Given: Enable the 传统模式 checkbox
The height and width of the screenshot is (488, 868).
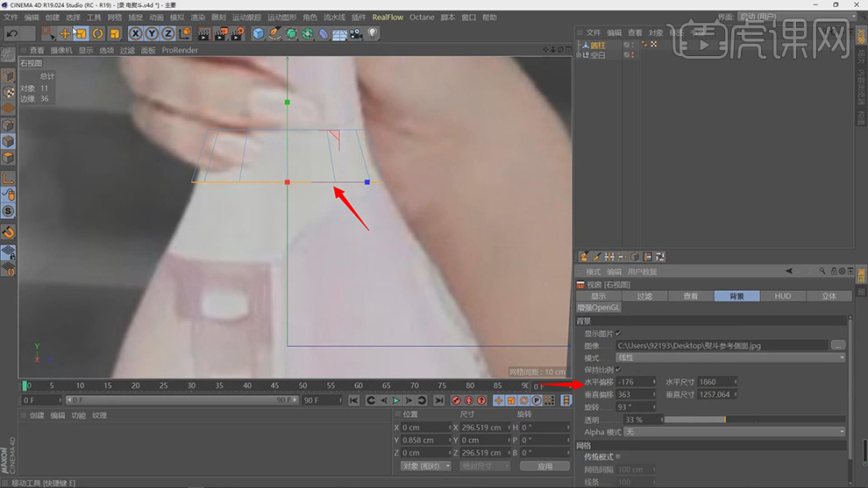Looking at the screenshot, I should 618,456.
